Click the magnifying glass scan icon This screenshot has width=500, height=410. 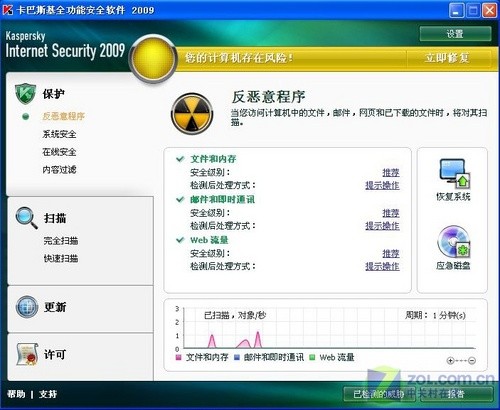(27, 218)
